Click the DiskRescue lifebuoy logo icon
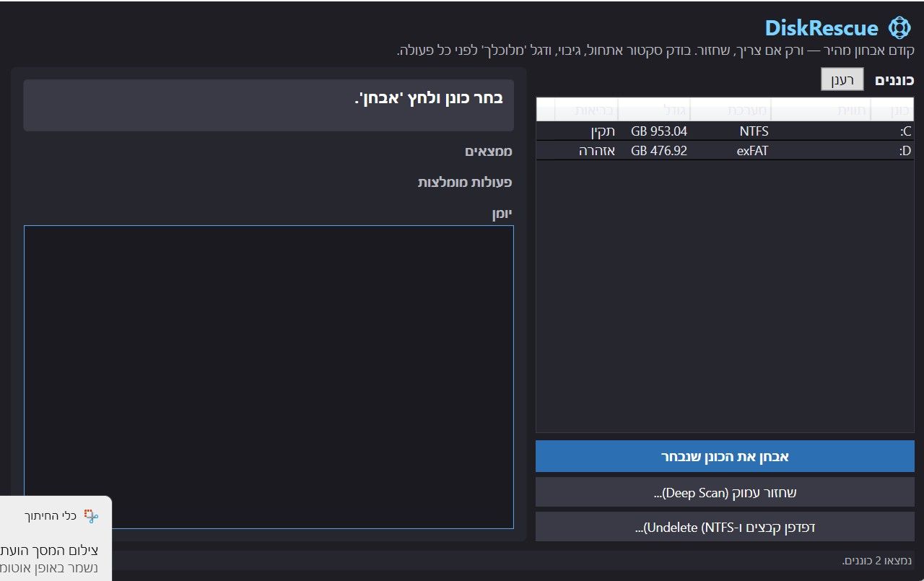924x581 pixels. click(899, 28)
